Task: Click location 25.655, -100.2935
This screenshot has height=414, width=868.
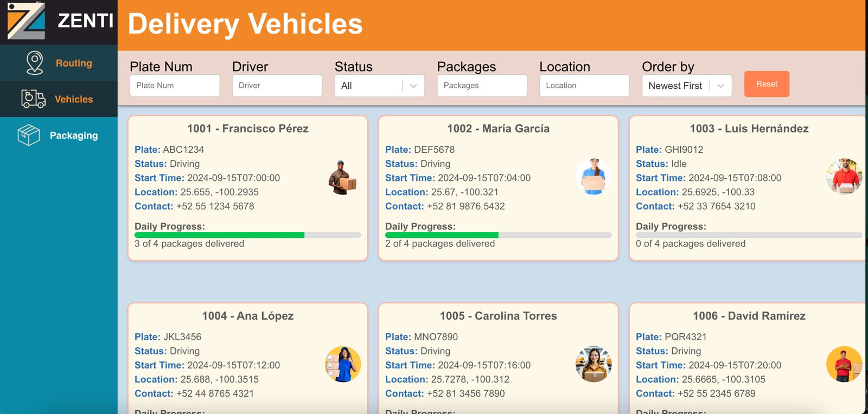Action: click(219, 192)
